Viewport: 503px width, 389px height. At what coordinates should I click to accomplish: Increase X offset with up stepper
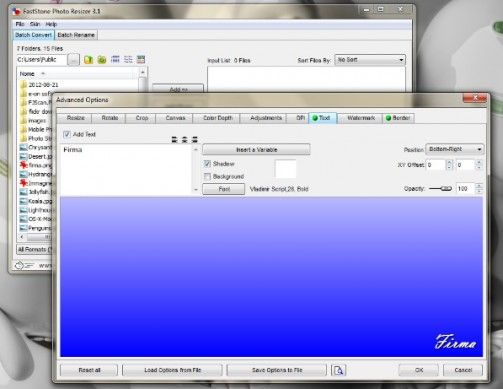449,162
